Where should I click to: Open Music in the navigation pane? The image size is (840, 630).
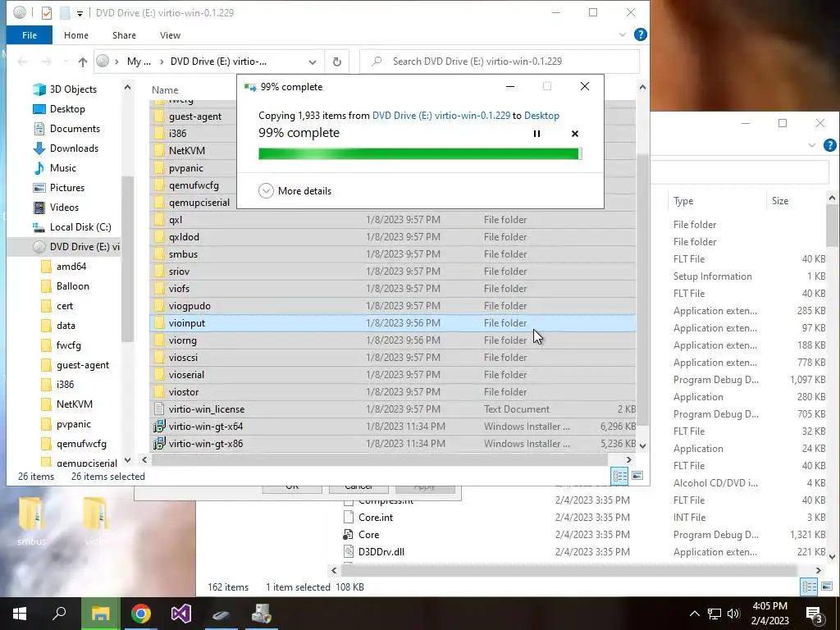62,168
